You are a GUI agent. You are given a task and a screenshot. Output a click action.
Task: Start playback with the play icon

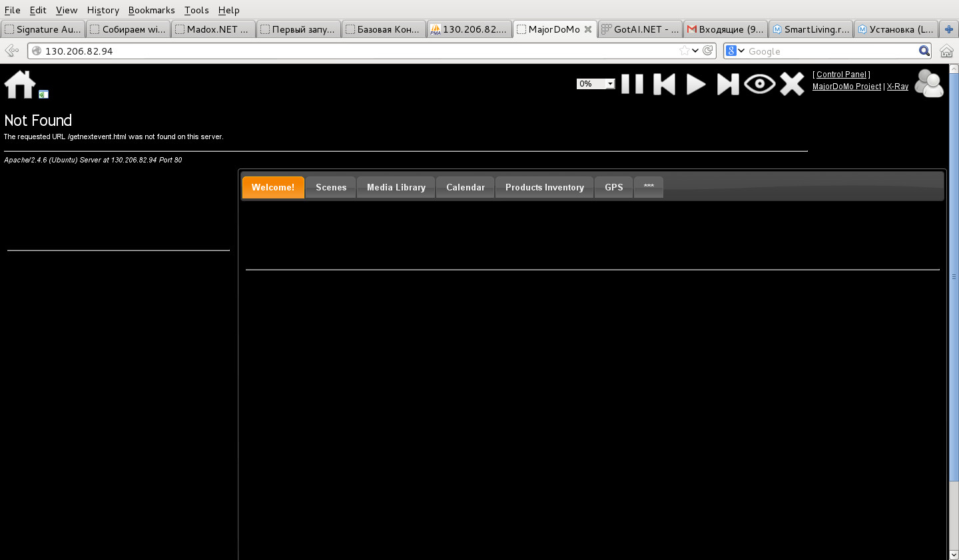(x=696, y=84)
